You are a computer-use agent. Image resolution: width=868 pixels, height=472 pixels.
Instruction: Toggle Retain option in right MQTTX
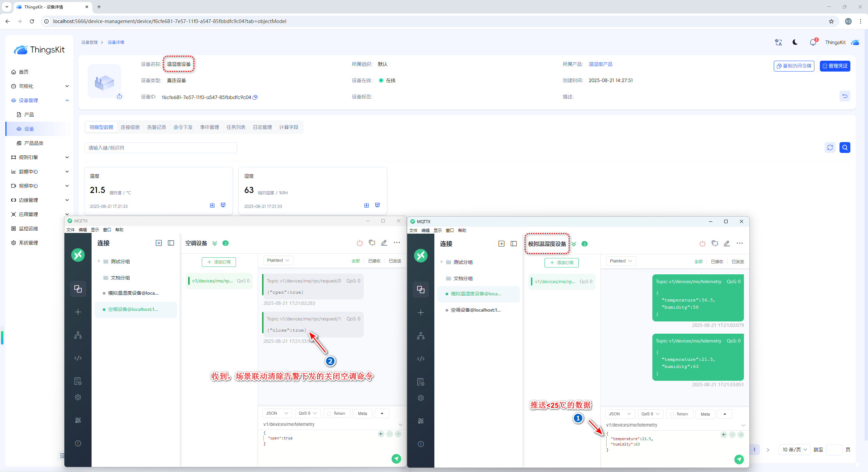[x=679, y=414]
